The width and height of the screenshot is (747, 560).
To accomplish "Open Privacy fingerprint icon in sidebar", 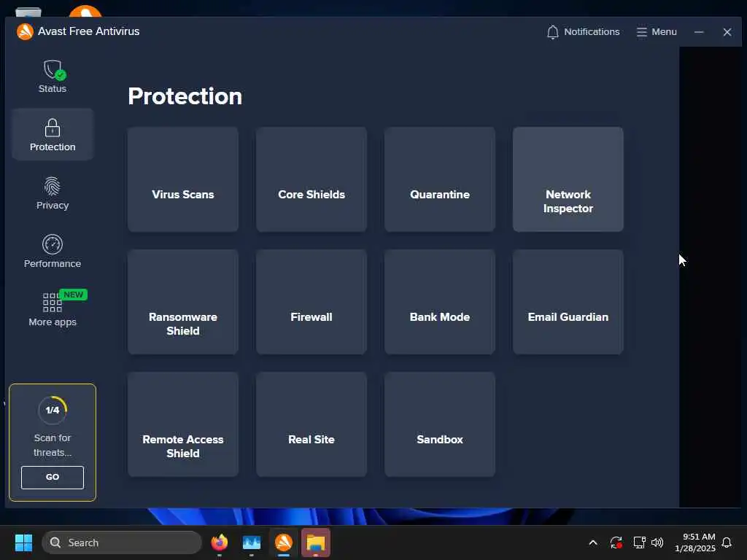I will (53, 186).
